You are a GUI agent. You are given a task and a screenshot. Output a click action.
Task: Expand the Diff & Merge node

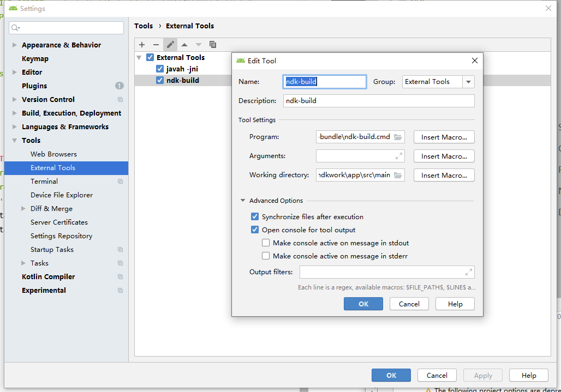(x=23, y=209)
